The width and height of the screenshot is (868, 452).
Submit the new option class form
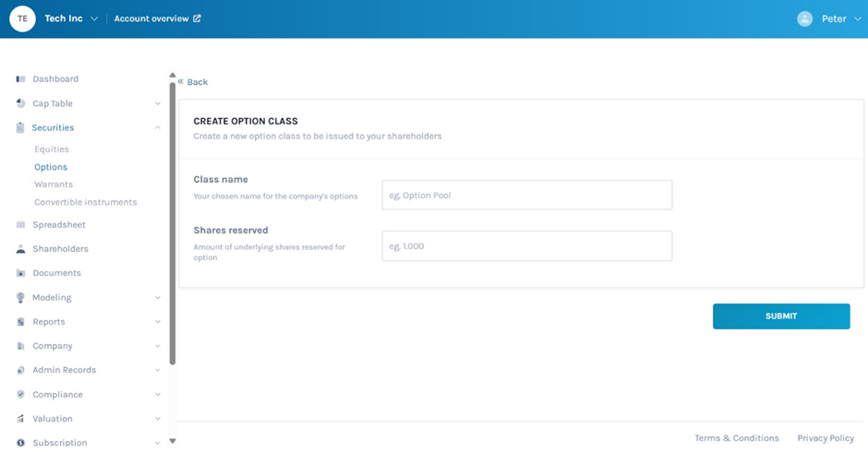tap(780, 316)
